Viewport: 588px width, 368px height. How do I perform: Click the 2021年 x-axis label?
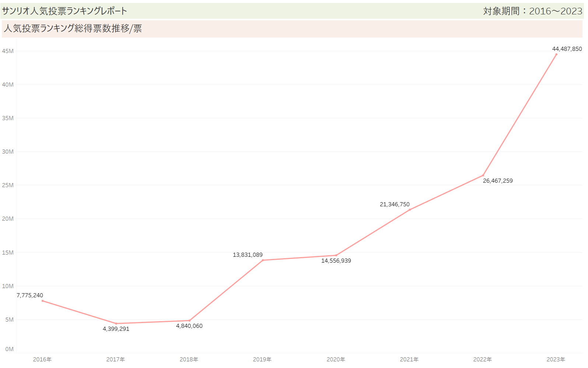coord(409,359)
